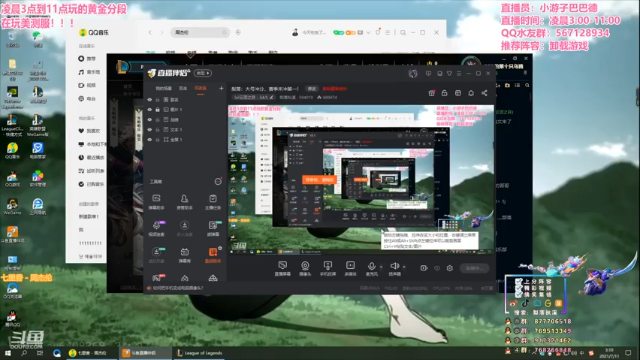Click QQ音乐 user name link
Screen dimensions: 640x360
[314, 32]
